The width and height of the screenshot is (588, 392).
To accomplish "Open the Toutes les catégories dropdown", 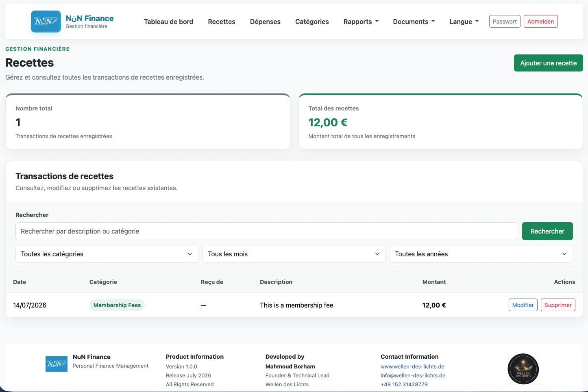I will coord(107,254).
